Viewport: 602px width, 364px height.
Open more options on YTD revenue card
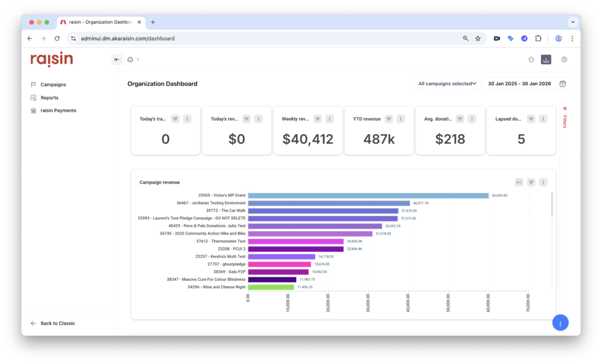pyautogui.click(x=400, y=119)
